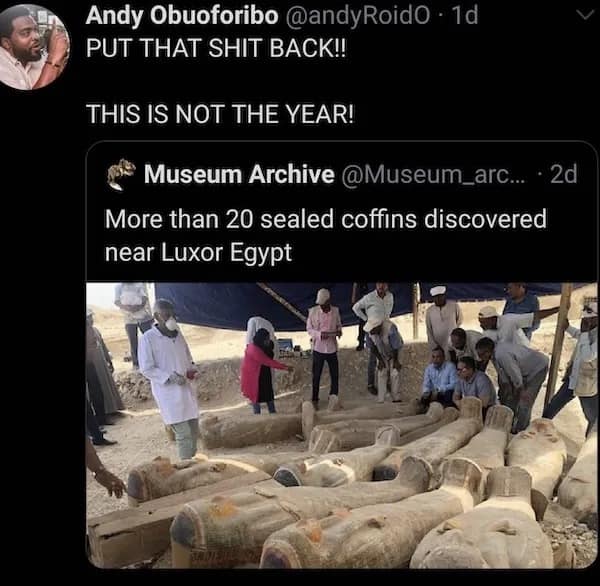Image resolution: width=600 pixels, height=586 pixels.
Task: Click the Museum Archive account name
Action: [x=239, y=175]
